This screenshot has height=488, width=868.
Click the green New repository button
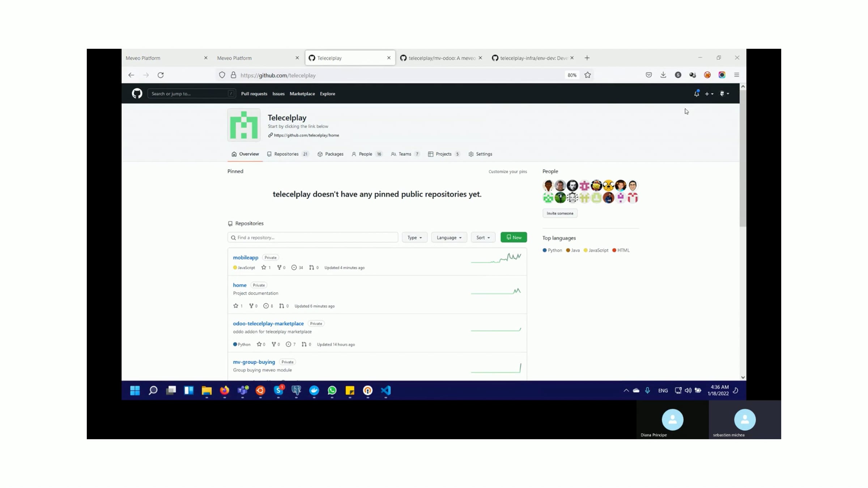514,237
